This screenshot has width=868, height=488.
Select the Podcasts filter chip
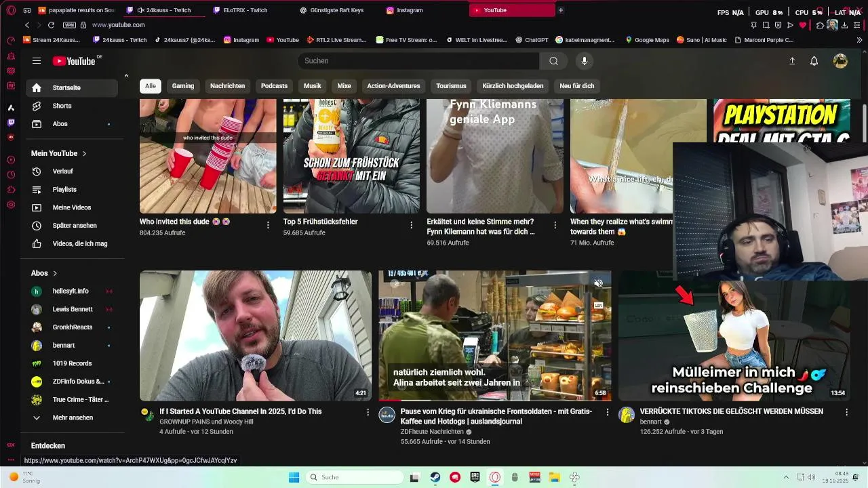click(274, 86)
